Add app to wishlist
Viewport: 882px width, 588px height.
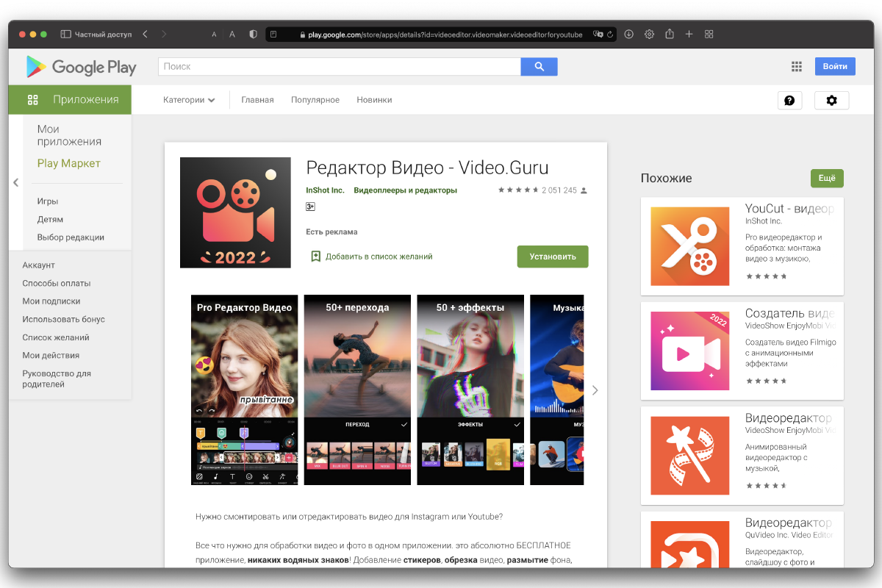pos(372,257)
